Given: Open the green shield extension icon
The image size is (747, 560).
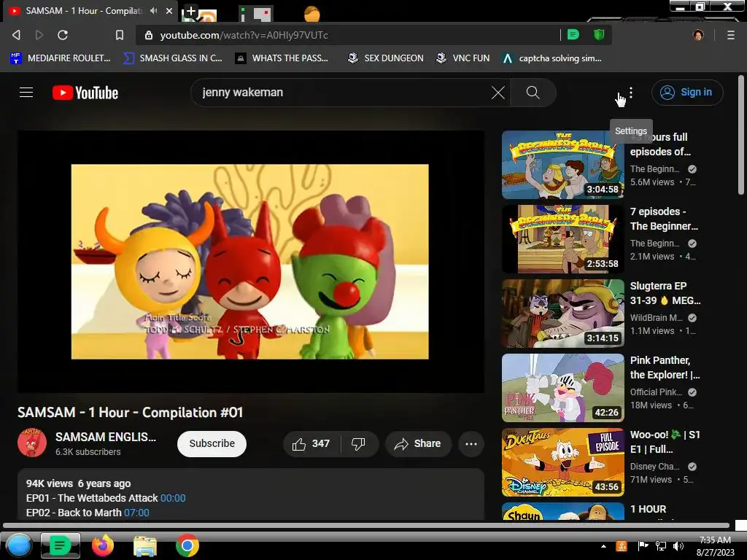Looking at the screenshot, I should click(x=599, y=35).
